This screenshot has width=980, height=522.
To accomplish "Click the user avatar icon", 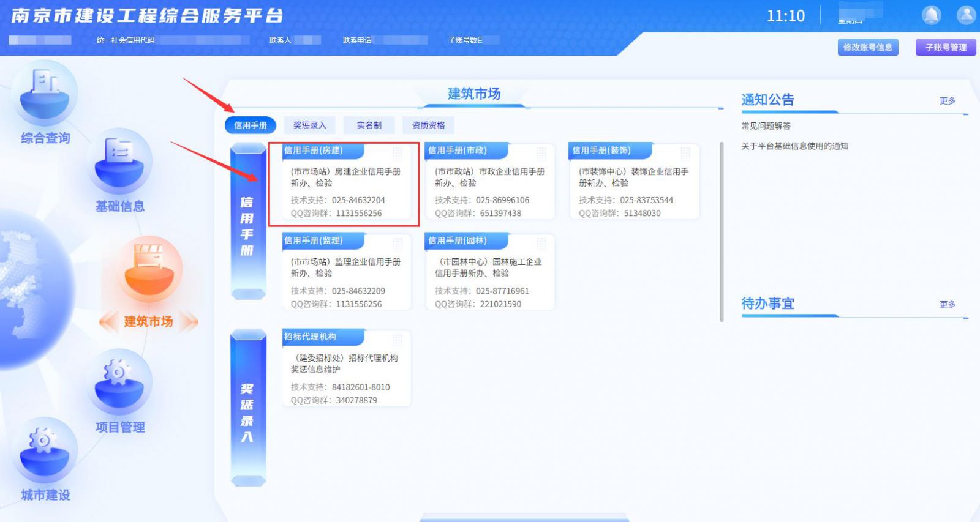I will (967, 15).
